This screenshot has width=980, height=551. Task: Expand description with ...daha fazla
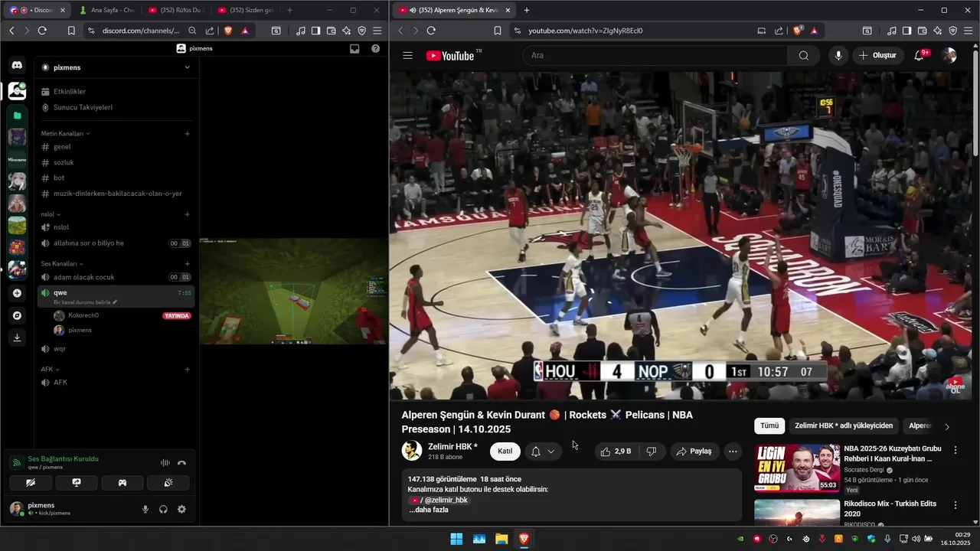coord(428,510)
